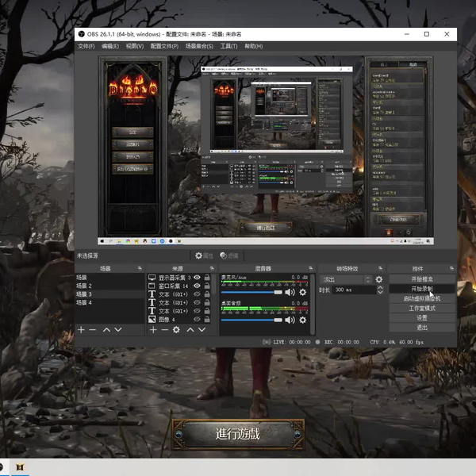Click the monitor icon of 显示器采集 3
476x476 pixels.
(152, 278)
